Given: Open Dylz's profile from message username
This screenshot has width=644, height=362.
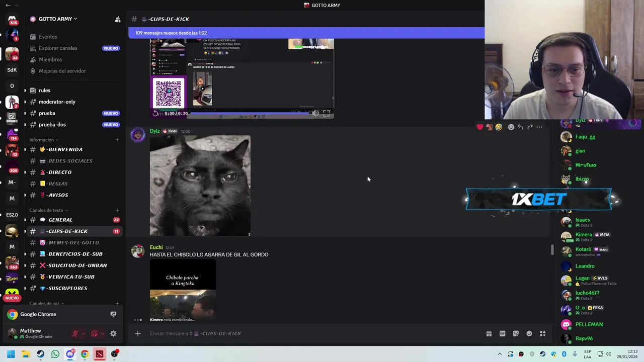Looking at the screenshot, I should pyautogui.click(x=155, y=131).
